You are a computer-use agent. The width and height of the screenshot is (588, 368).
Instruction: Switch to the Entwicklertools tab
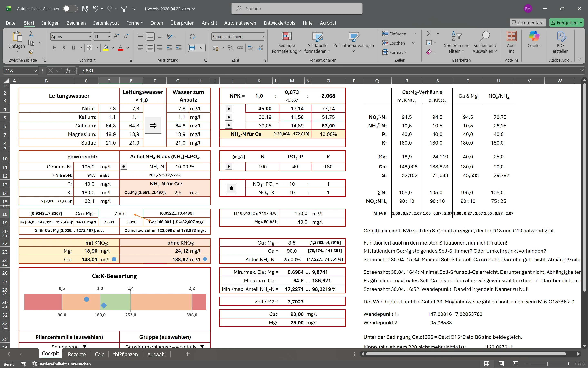[280, 23]
